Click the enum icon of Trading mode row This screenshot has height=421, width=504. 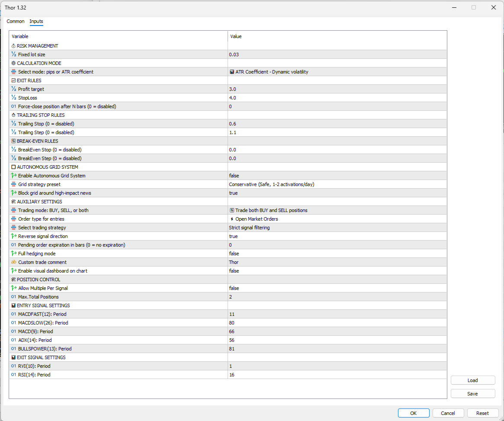13,210
